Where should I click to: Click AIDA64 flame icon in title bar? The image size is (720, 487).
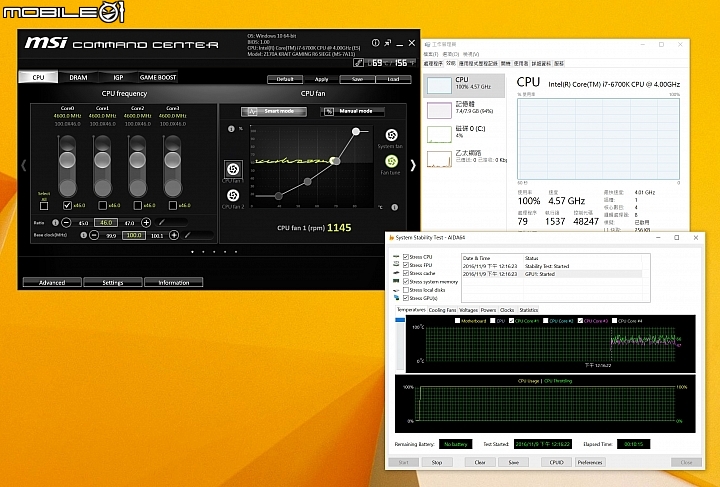tap(392, 238)
